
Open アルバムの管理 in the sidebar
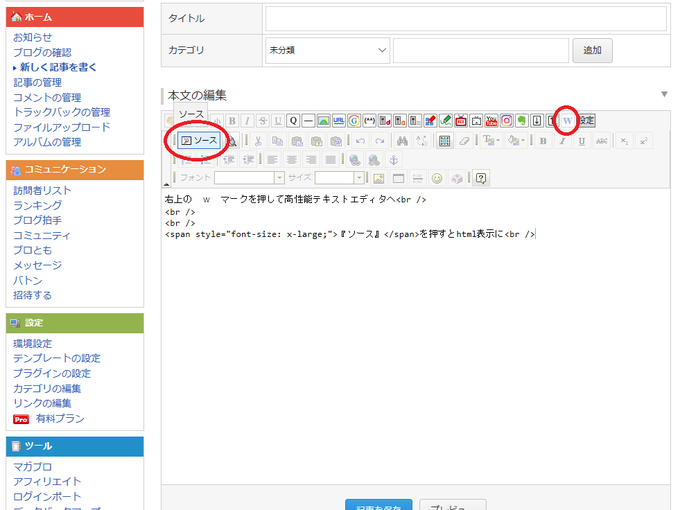point(47,142)
